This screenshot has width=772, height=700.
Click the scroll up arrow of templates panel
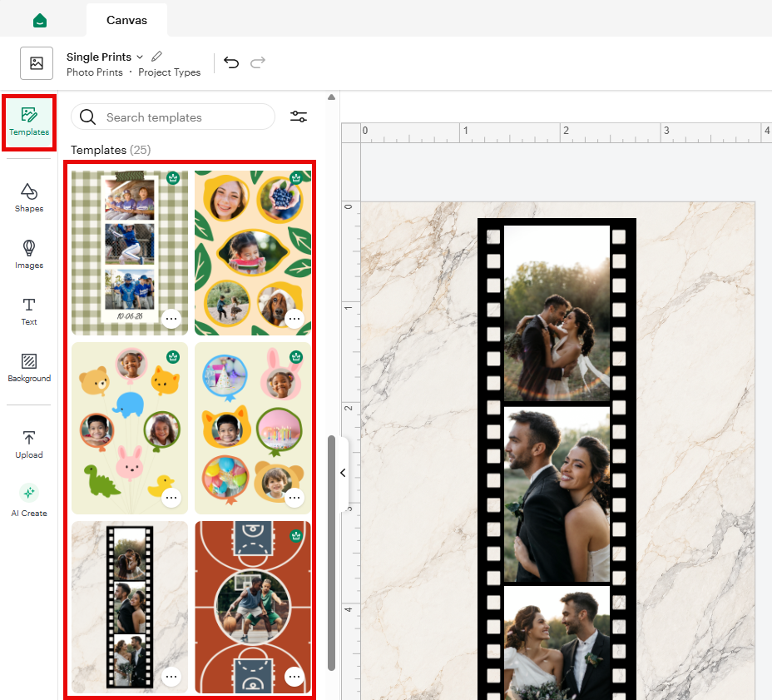pyautogui.click(x=331, y=97)
